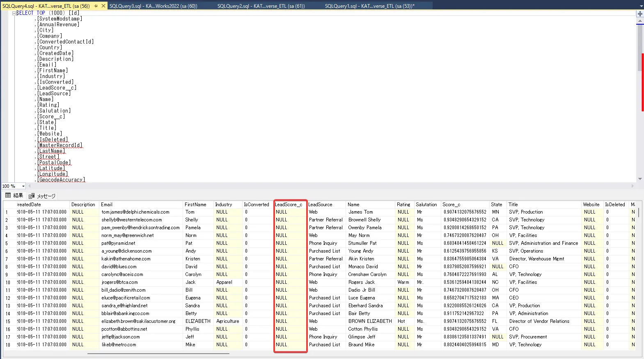Select the LeadScore_c column header
644x359 pixels.
point(290,205)
